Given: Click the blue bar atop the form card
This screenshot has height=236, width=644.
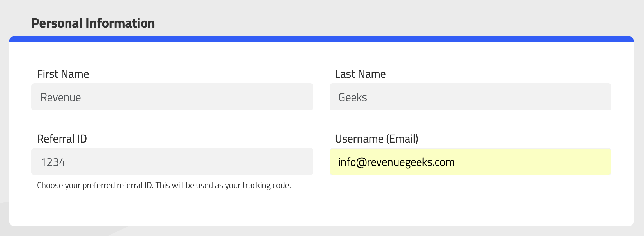Looking at the screenshot, I should (x=321, y=39).
